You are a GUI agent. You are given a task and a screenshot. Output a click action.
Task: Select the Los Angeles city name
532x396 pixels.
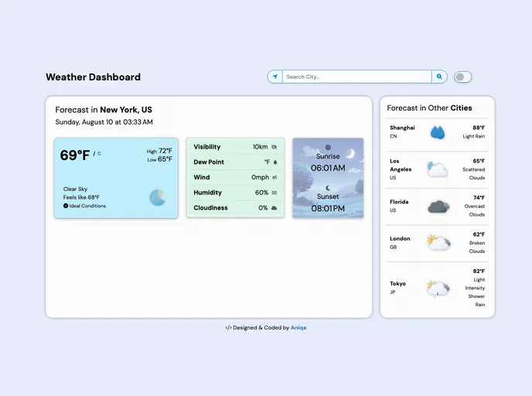tap(401, 165)
